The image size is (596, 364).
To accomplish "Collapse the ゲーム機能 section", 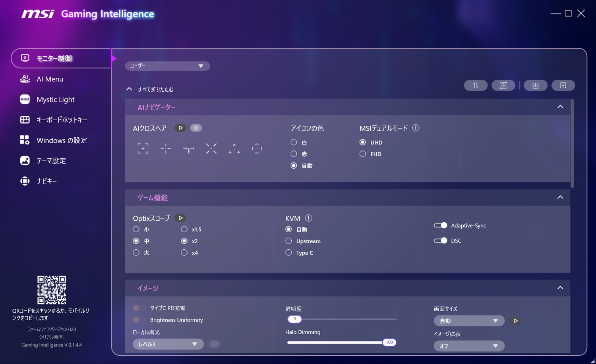I will tap(560, 197).
